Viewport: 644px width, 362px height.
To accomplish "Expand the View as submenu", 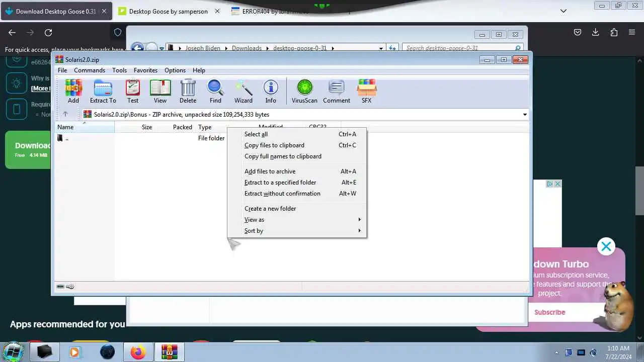I will coord(297,220).
